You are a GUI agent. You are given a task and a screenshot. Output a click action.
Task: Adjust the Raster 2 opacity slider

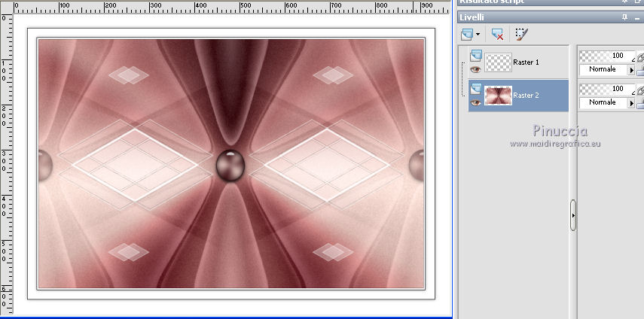(607, 89)
